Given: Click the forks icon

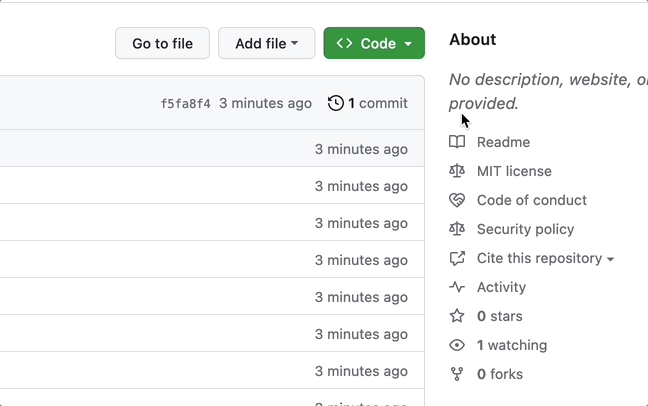Looking at the screenshot, I should (x=457, y=374).
